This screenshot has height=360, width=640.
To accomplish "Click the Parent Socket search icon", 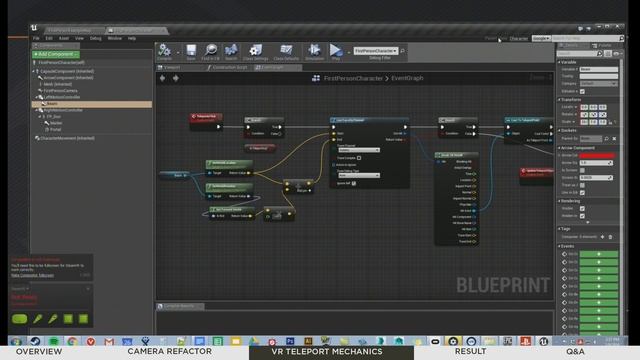I will click(607, 139).
